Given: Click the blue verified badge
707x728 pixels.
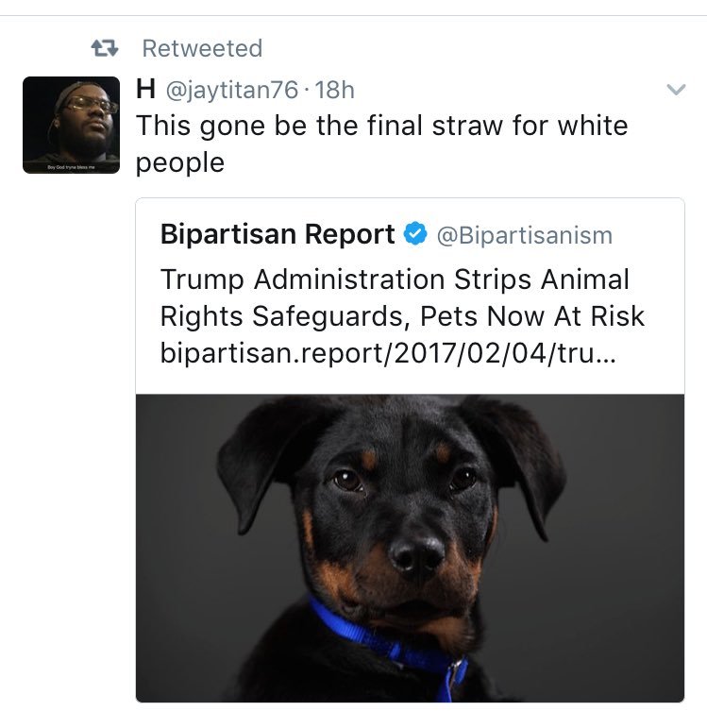Looking at the screenshot, I should click(x=413, y=234).
